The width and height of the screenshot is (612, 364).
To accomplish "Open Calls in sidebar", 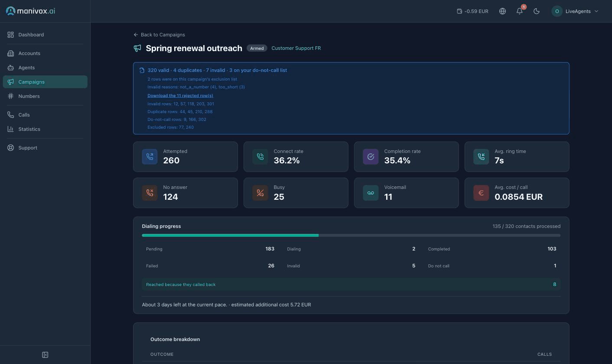I will click(x=45, y=115).
